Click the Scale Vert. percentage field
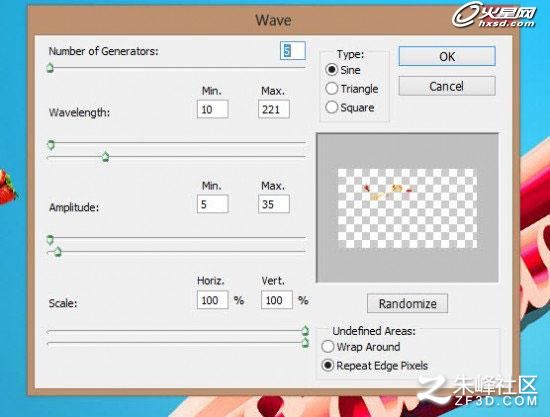 pos(277,300)
